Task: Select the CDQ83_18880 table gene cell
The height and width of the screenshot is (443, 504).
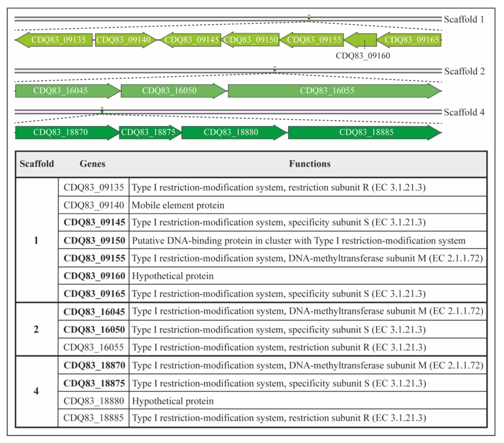Action: pos(94,401)
